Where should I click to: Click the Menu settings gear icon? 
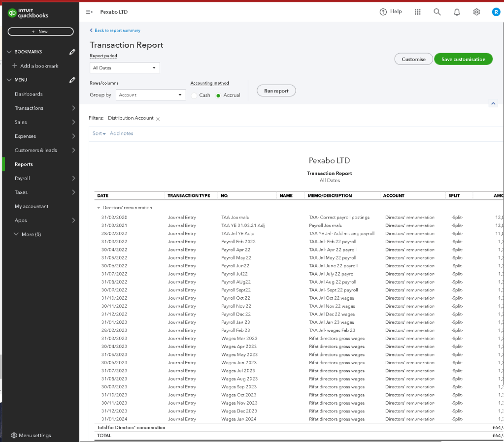14,435
